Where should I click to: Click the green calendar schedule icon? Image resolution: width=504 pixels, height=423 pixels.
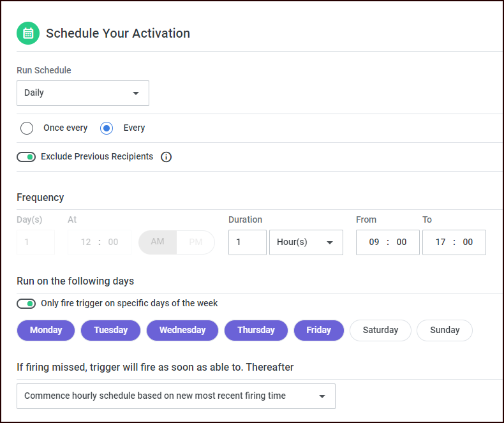28,33
